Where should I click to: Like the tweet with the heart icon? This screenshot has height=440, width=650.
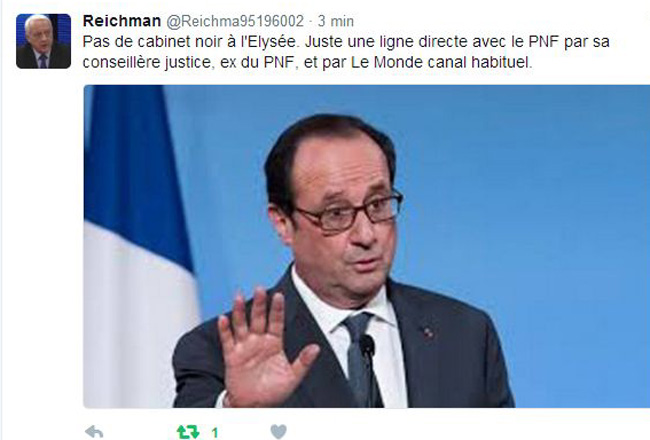(278, 432)
